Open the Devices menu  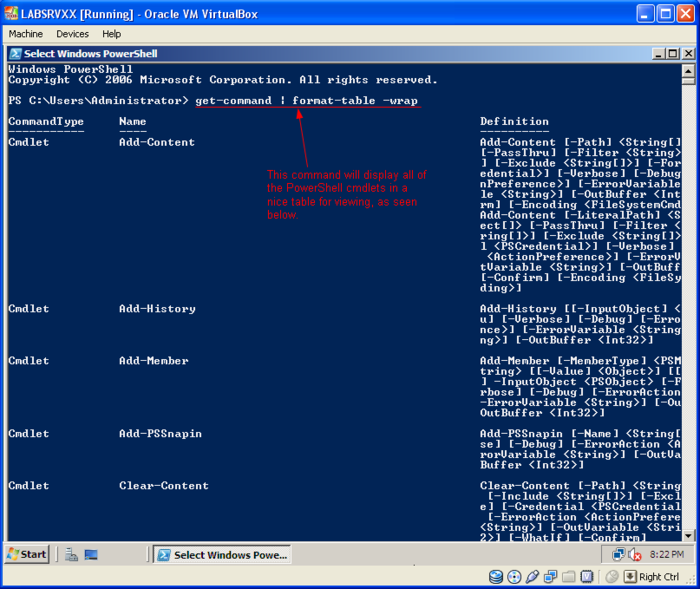pyautogui.click(x=72, y=34)
